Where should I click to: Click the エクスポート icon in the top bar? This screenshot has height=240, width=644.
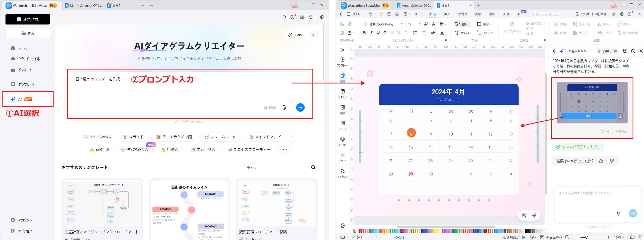578,14
